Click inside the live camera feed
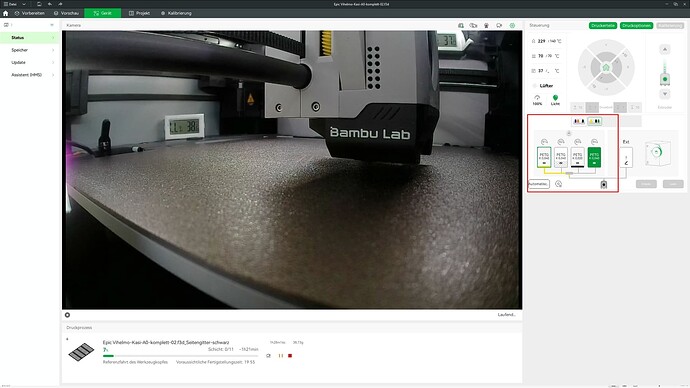This screenshot has width=690, height=388. 292,170
